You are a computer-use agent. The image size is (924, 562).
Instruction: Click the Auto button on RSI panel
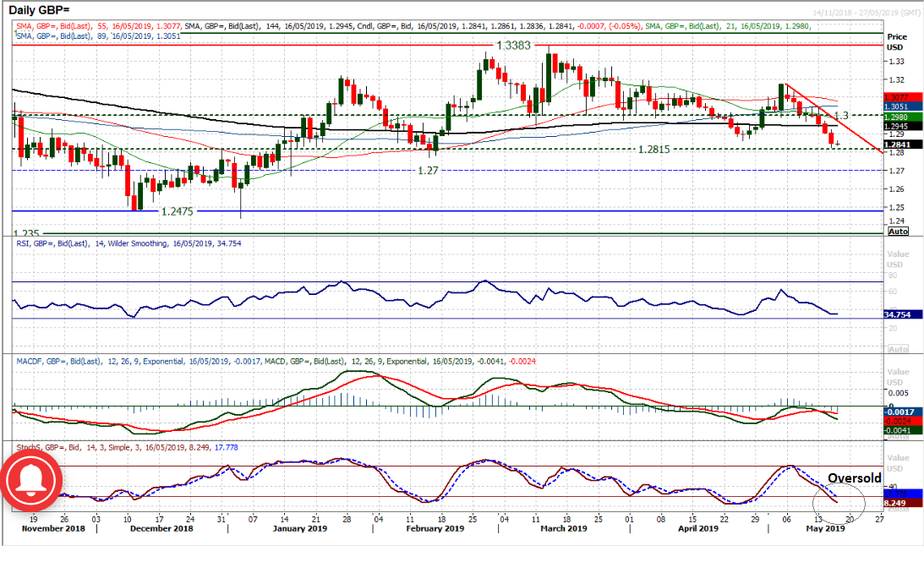pos(898,348)
